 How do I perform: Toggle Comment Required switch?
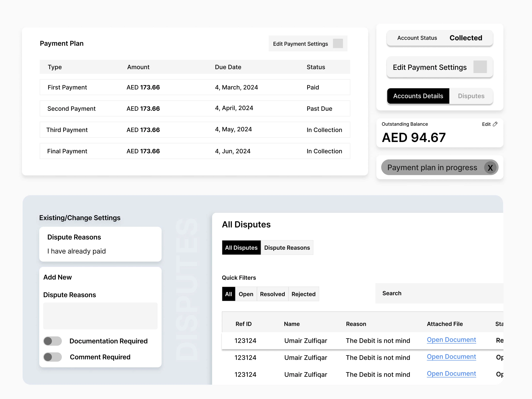pyautogui.click(x=52, y=357)
